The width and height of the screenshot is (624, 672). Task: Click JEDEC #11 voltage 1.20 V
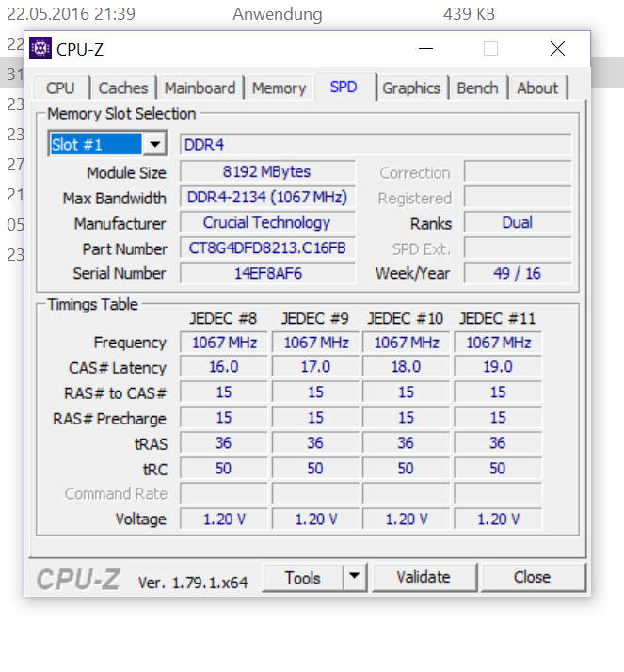coord(498,519)
